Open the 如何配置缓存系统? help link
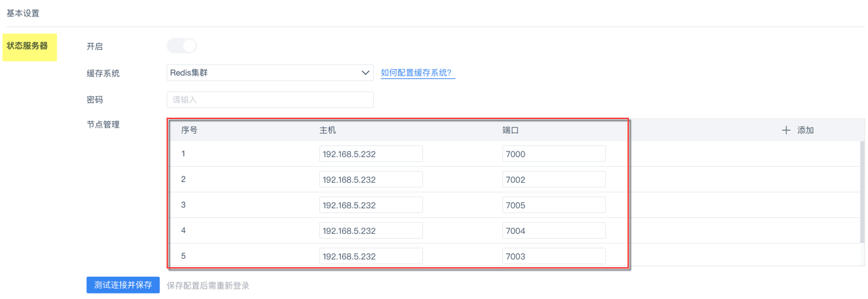Image resolution: width=868 pixels, height=299 pixels. point(417,73)
